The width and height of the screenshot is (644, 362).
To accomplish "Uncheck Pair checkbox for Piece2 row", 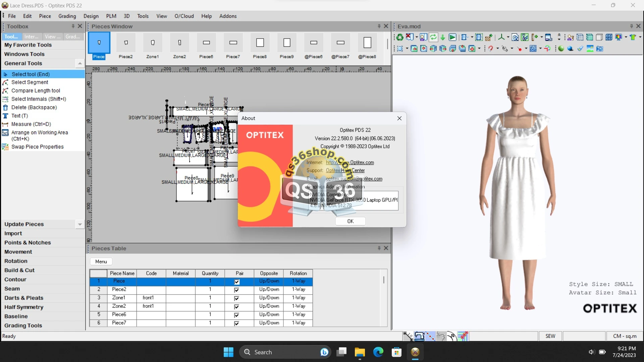I will [x=237, y=290].
